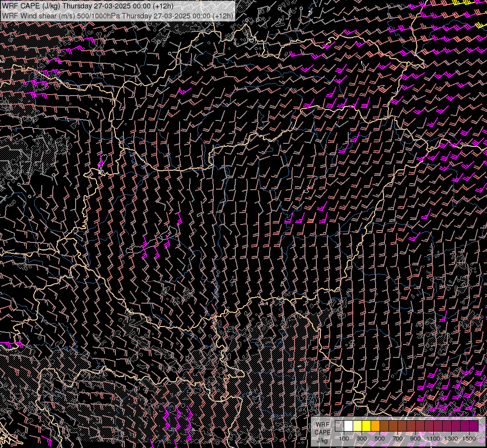This screenshot has height=448, width=487.
Task: Click the 900 legend value
Action: 415,439
